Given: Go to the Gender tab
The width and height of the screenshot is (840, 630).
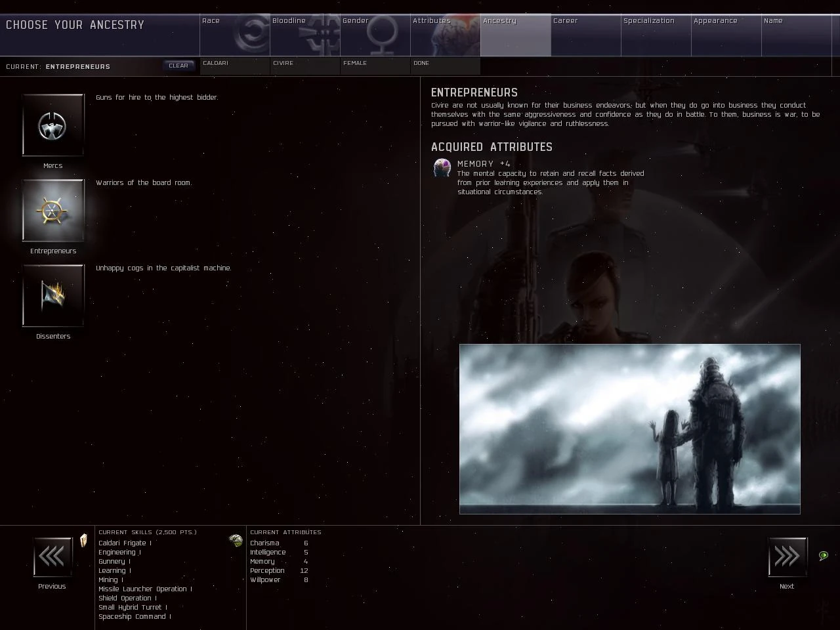Looking at the screenshot, I should pos(375,35).
